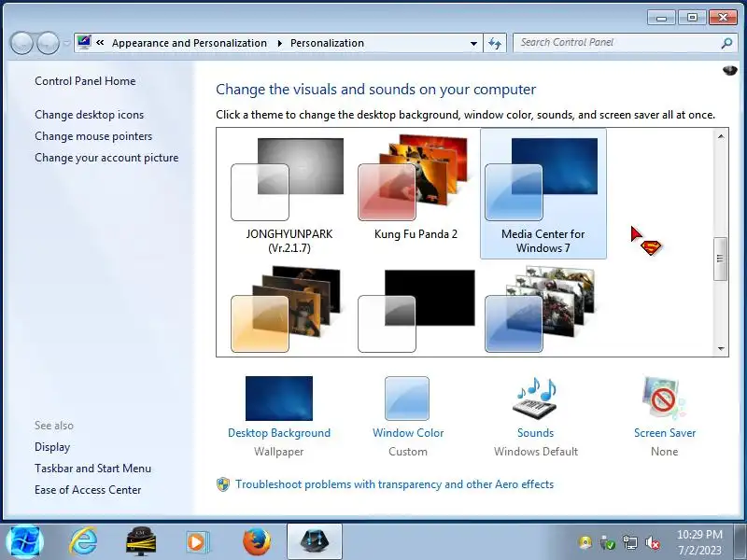Click the taskbar clock showing 10:29 PM

coord(699,542)
